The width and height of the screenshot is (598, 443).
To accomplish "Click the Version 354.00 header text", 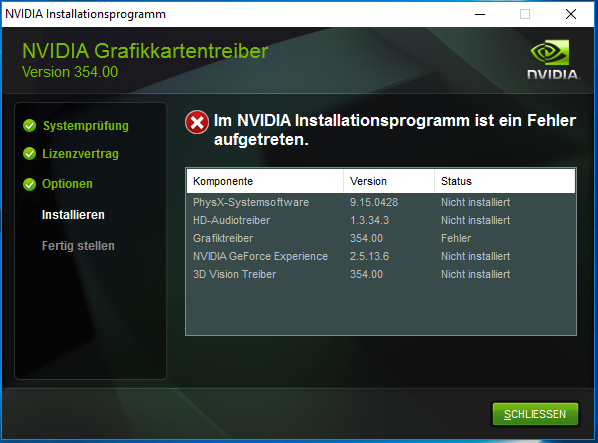I will tap(70, 72).
